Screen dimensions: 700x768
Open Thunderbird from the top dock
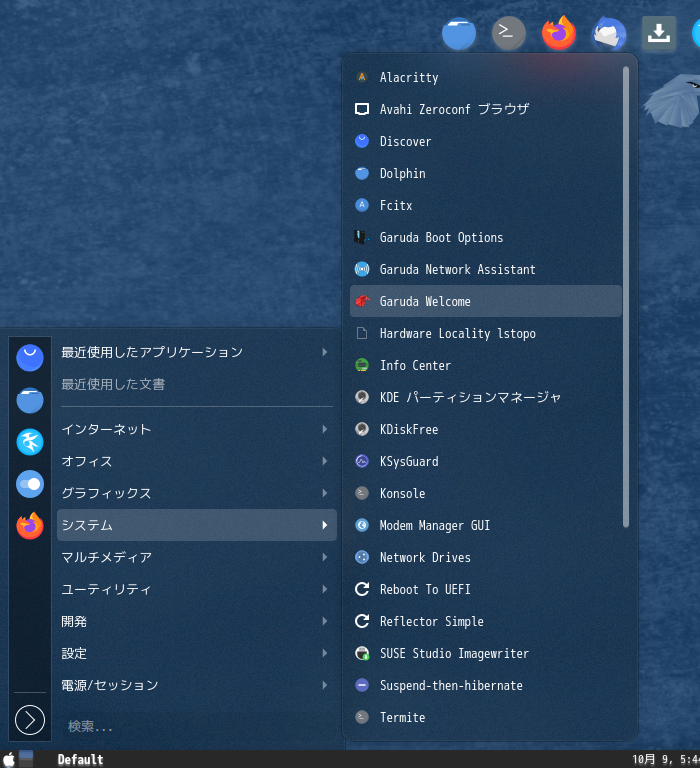[609, 33]
